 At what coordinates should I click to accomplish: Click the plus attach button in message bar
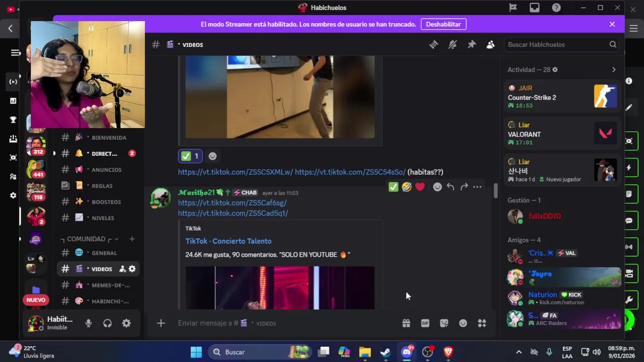point(161,323)
